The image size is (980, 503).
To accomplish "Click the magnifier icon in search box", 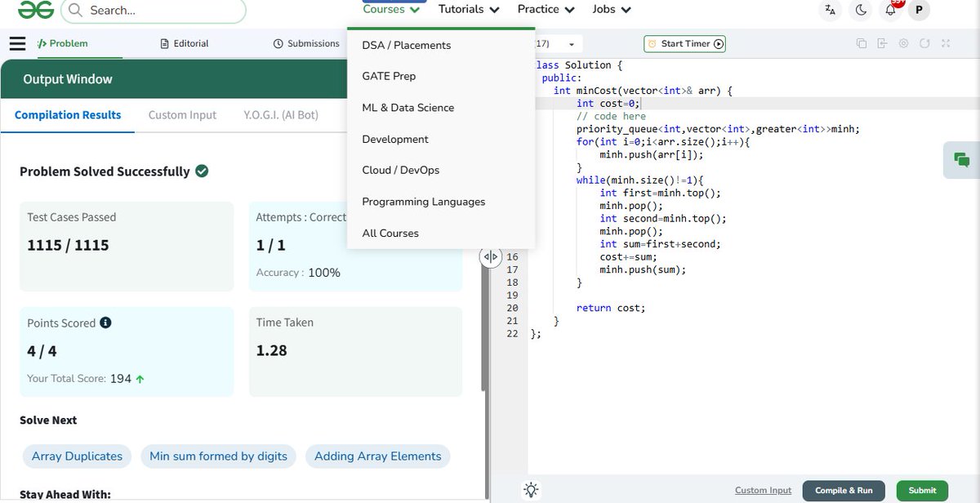I will (x=76, y=11).
